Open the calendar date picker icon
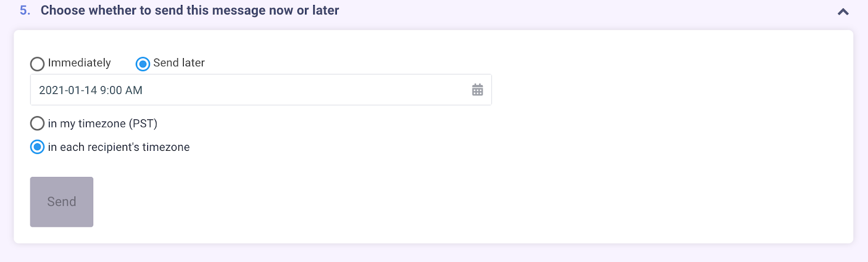 (477, 90)
